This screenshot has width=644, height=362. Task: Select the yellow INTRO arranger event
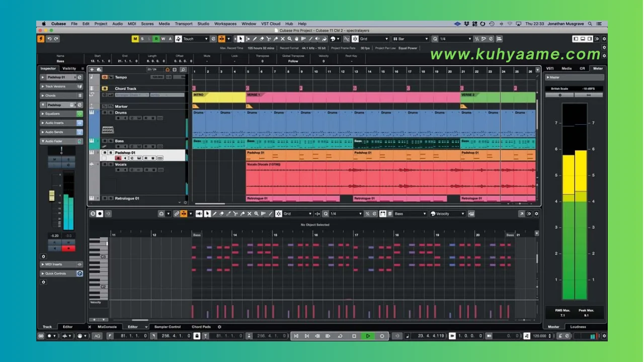[219, 97]
